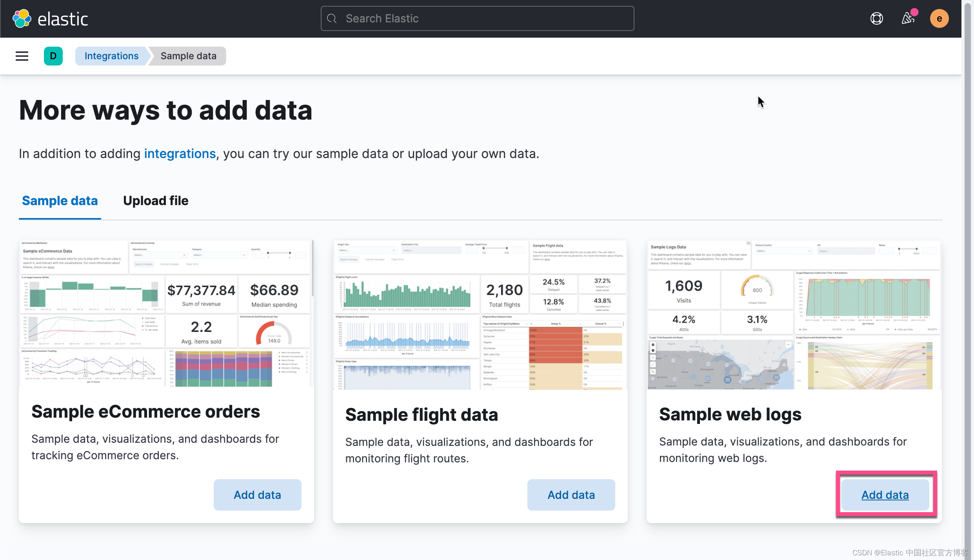Follow the integrations link in description
Screen dimensions: 974x560
(x=180, y=154)
